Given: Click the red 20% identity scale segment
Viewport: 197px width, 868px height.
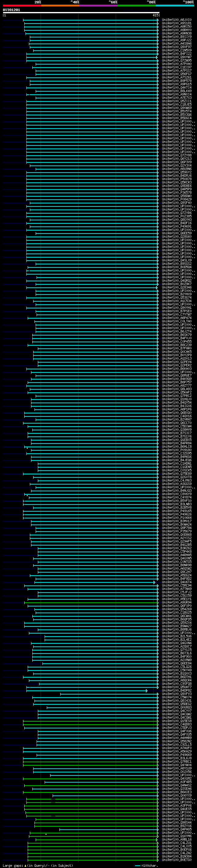Looking at the screenshot, I should pos(22,6).
